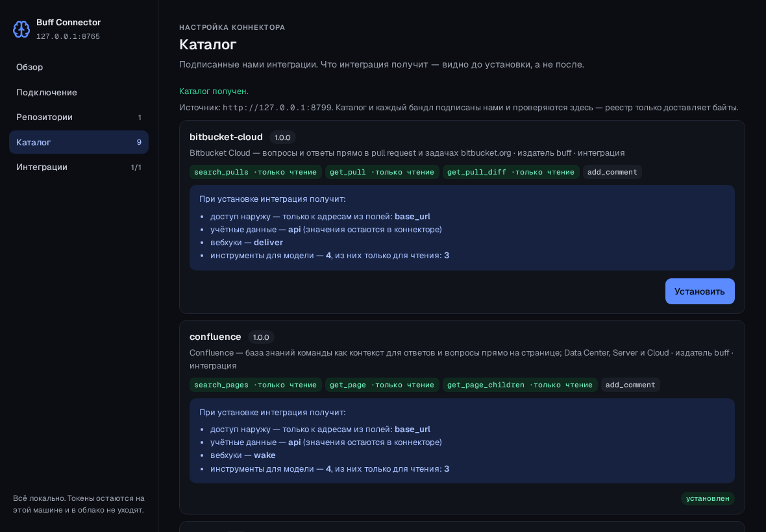The height and width of the screenshot is (532, 766).
Task: Select the confluence add_comment chip
Action: coord(630,385)
